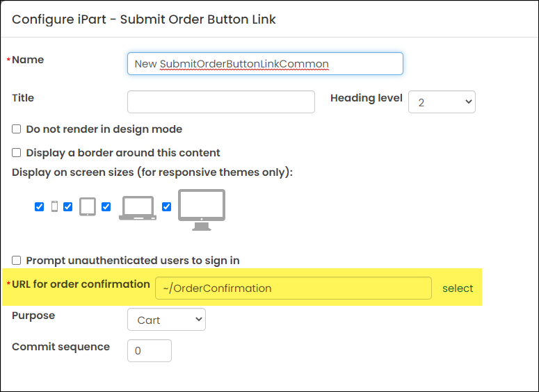Click the mobile phone screen size icon
The width and height of the screenshot is (539, 392).
click(x=54, y=206)
